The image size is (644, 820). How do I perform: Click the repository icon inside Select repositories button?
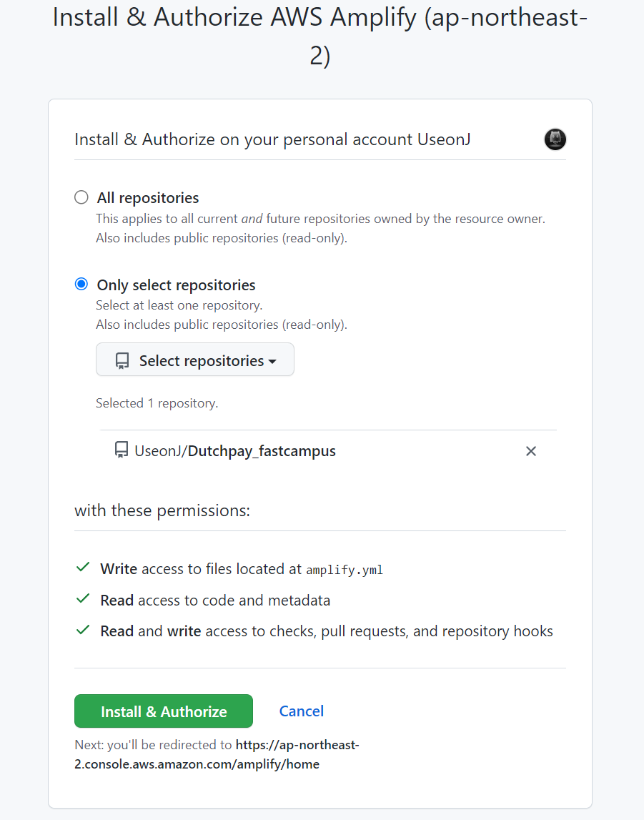[x=122, y=361]
